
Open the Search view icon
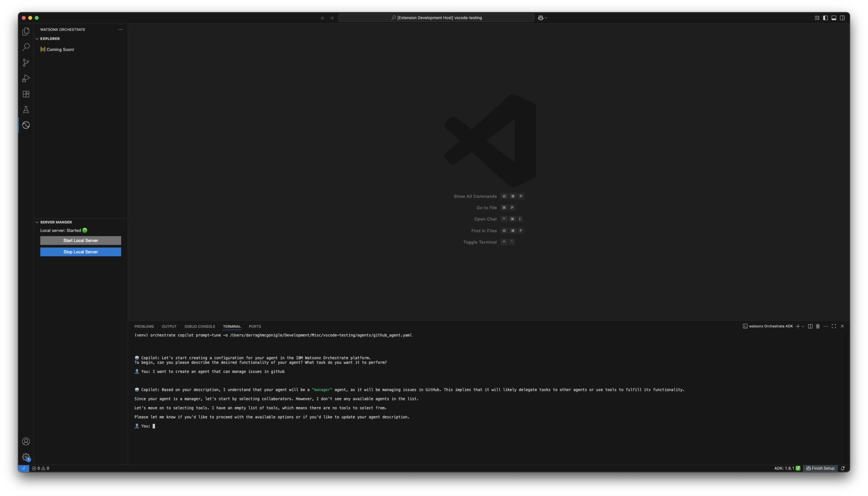[x=26, y=47]
